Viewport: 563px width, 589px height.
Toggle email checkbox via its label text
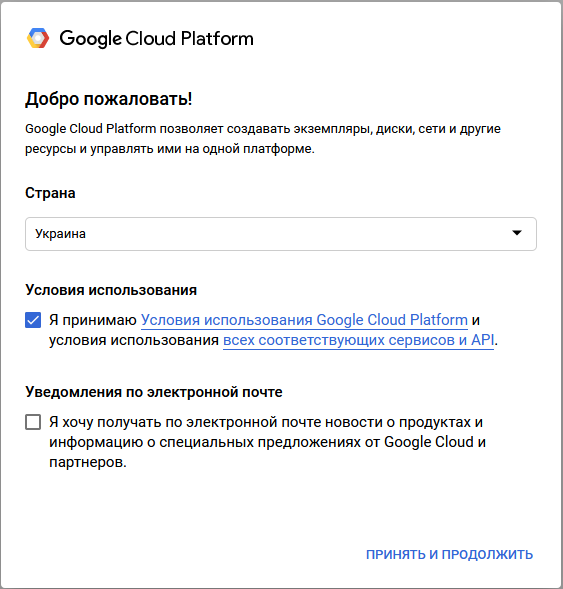pyautogui.click(x=267, y=442)
